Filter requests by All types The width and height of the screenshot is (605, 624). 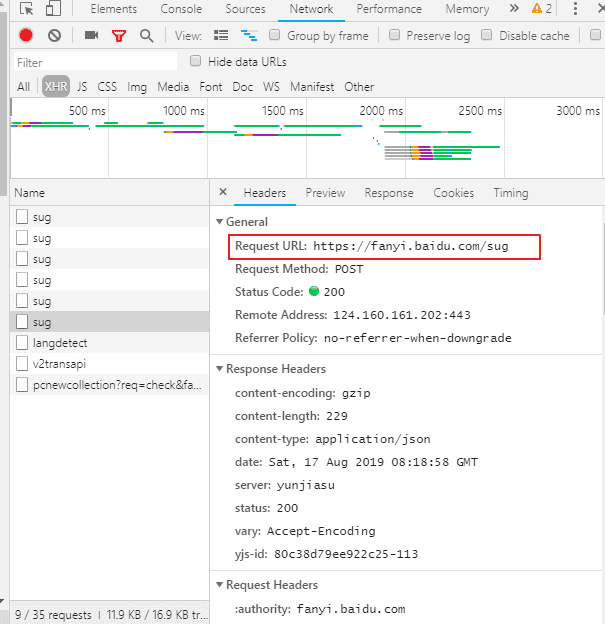(23, 87)
